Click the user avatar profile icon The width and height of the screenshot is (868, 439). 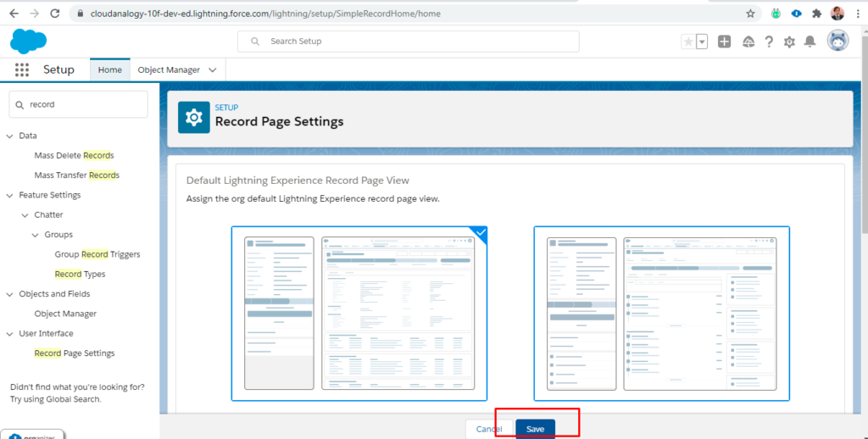[x=837, y=42]
